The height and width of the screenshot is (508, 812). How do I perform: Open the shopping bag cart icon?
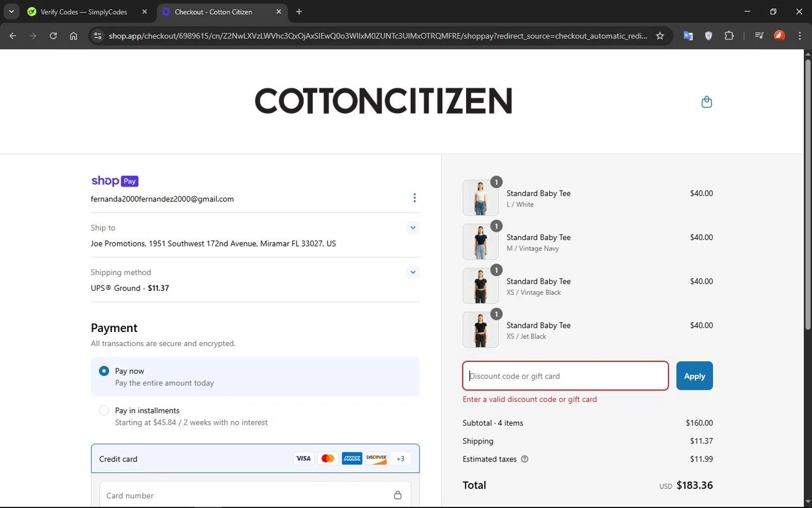706,102
